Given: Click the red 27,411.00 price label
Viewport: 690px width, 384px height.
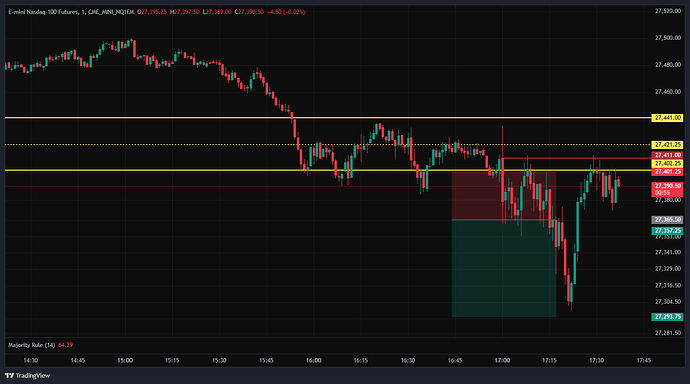Looking at the screenshot, I should (667, 155).
